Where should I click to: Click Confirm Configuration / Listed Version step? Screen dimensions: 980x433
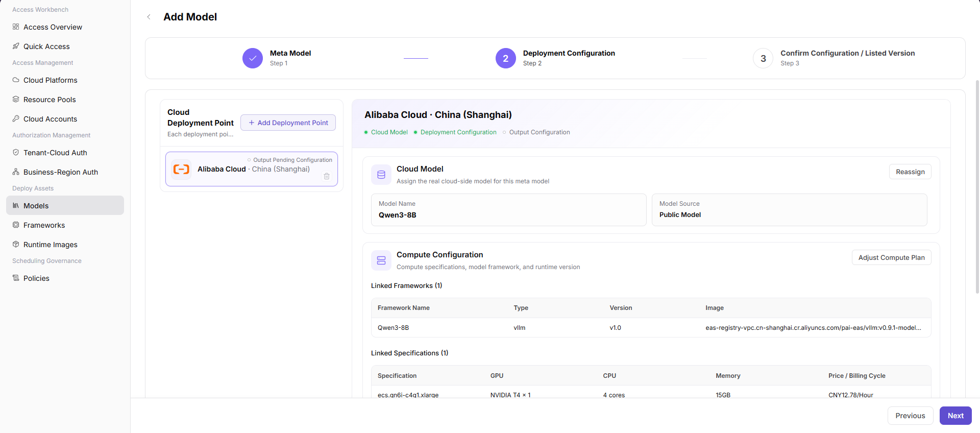[847, 53]
